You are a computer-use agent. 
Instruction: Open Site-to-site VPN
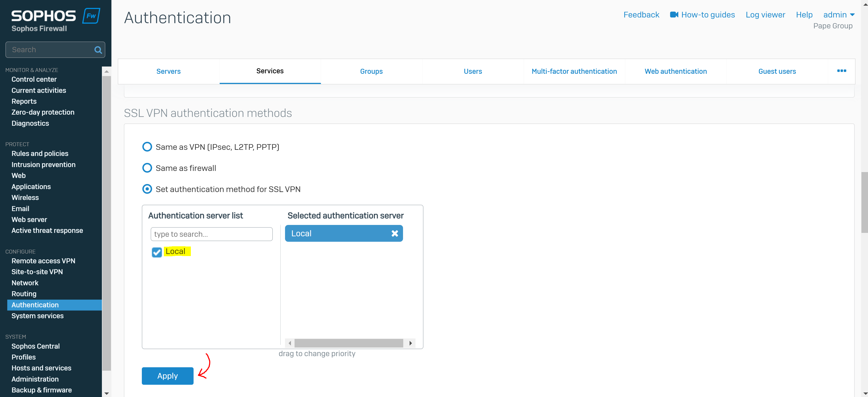(x=37, y=272)
